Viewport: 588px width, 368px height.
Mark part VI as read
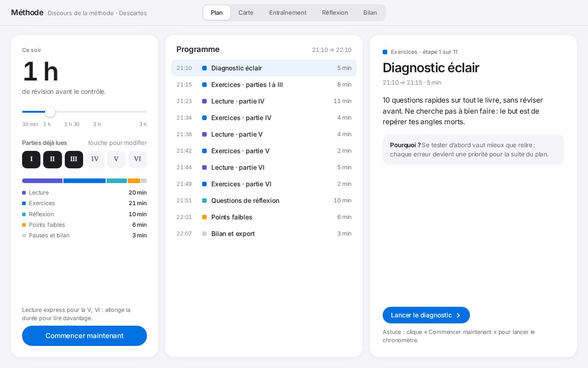click(138, 160)
